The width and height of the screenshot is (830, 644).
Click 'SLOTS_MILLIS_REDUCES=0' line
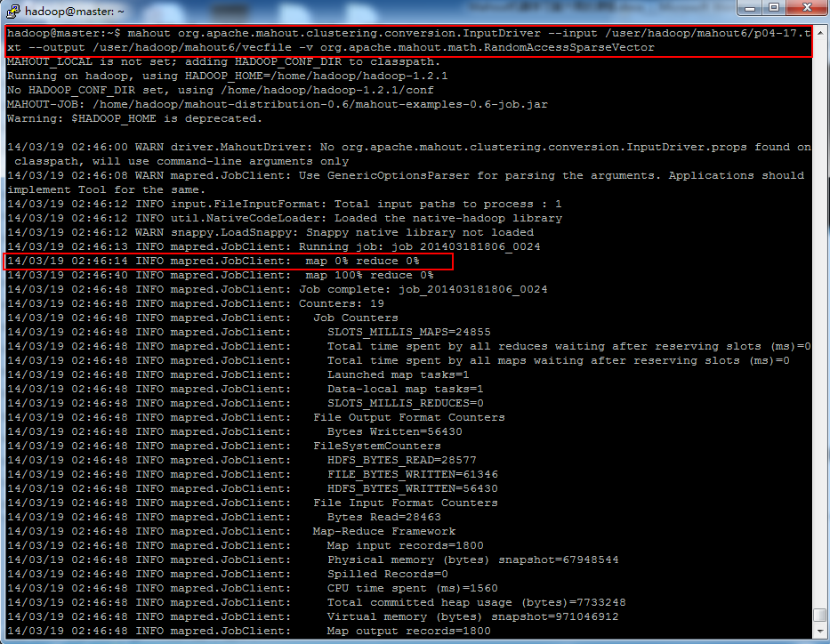[x=406, y=405]
